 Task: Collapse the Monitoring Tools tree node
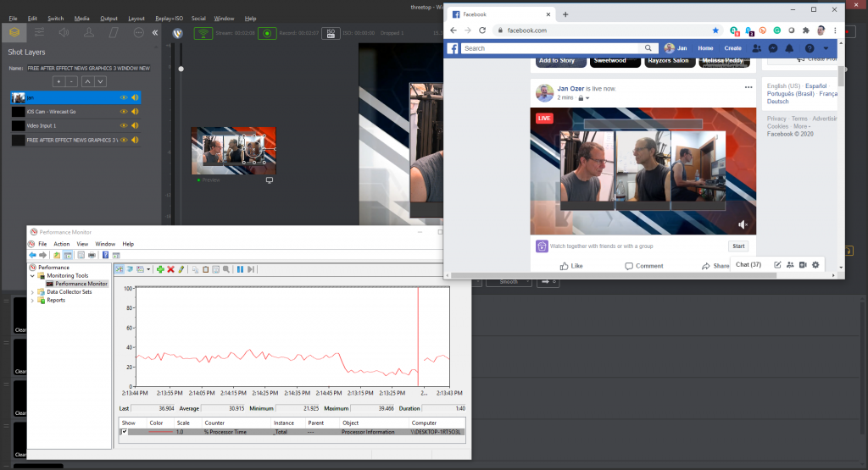(33, 275)
